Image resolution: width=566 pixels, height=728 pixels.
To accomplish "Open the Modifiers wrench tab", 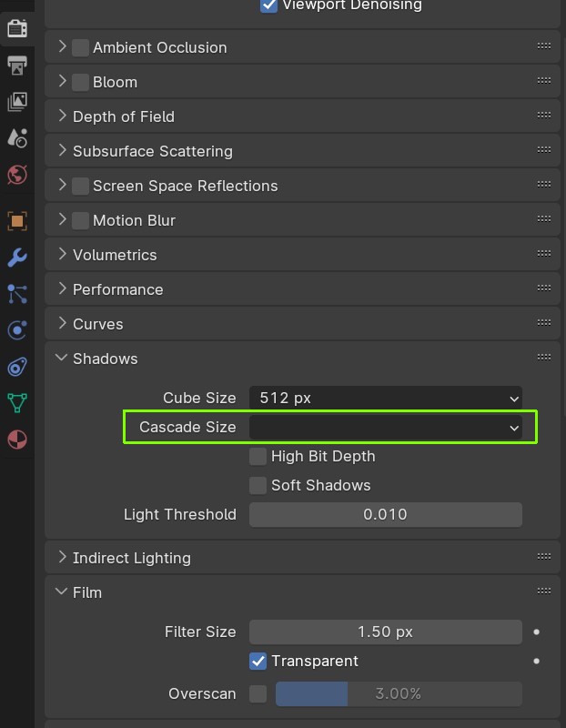I will click(17, 258).
